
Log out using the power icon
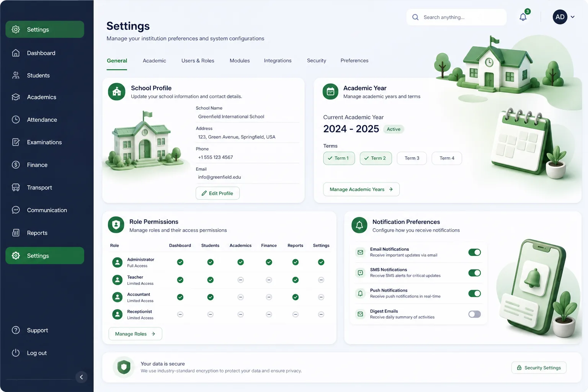click(16, 353)
